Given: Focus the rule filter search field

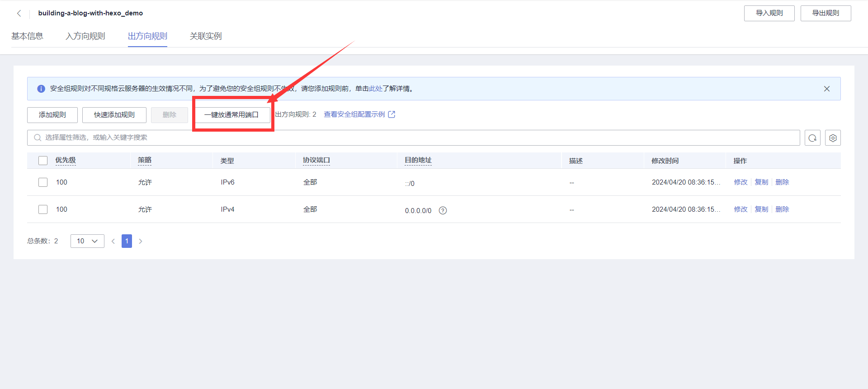Looking at the screenshot, I should click(407, 138).
